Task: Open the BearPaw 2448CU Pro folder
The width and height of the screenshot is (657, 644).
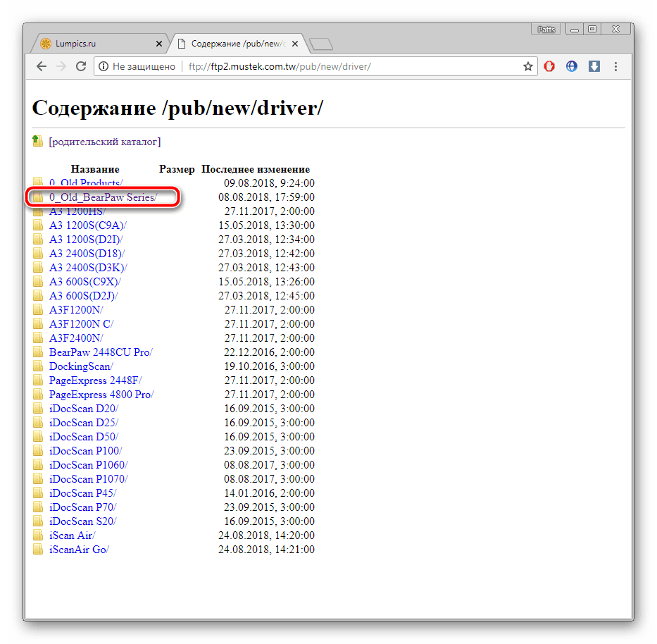Action: tap(100, 352)
